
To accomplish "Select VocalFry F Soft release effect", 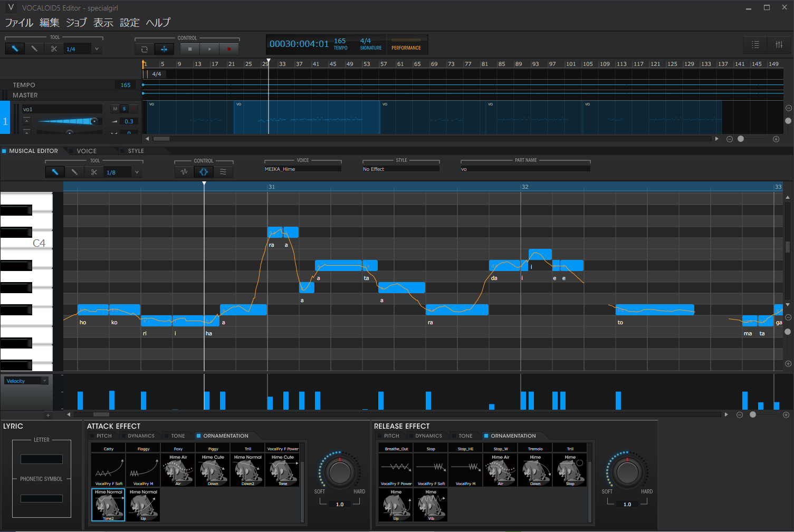I will pyautogui.click(x=431, y=470).
